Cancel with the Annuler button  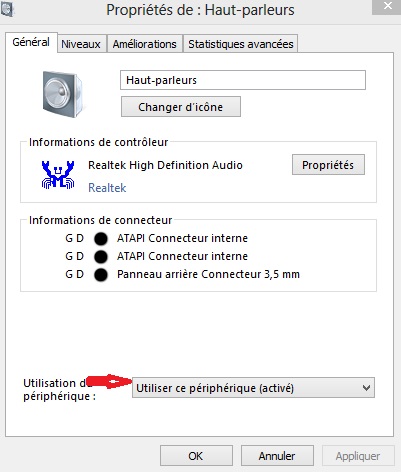click(277, 456)
